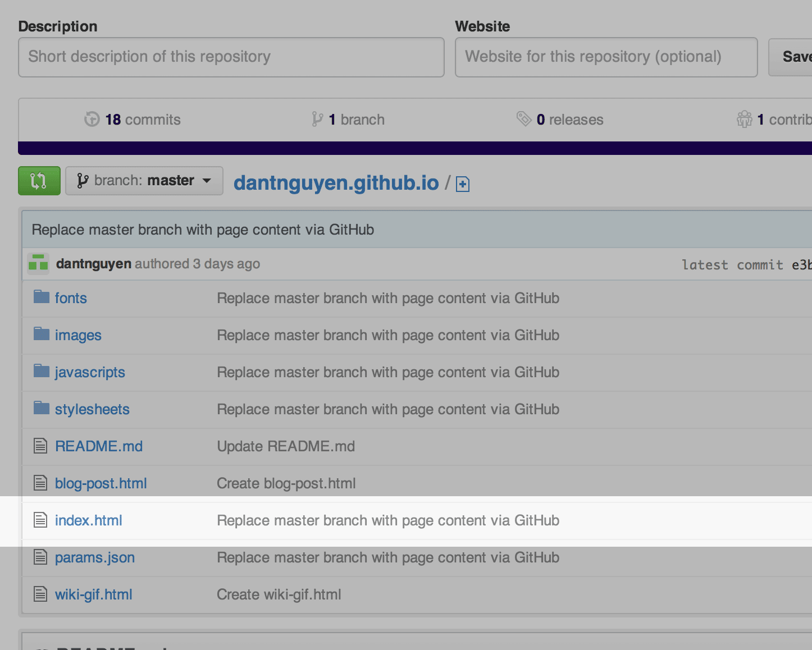Open dantnguyen author profile link
Screen dimensions: 812x650
(94, 264)
